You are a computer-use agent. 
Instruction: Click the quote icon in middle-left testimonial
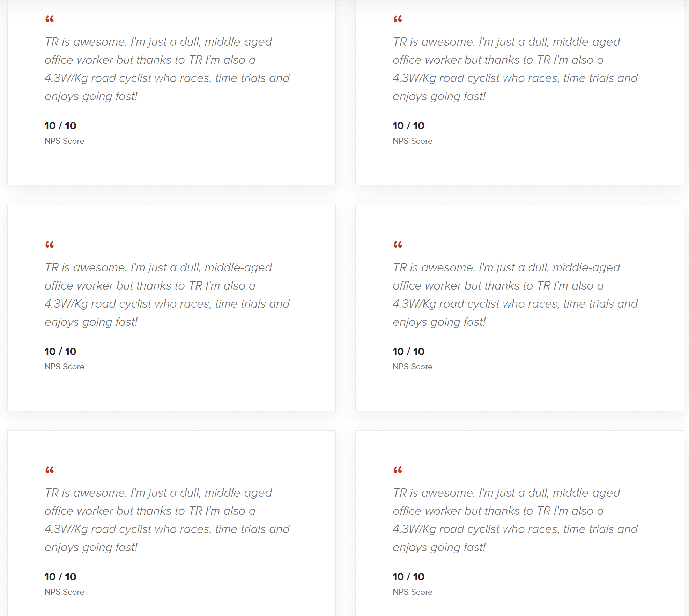pos(50,245)
